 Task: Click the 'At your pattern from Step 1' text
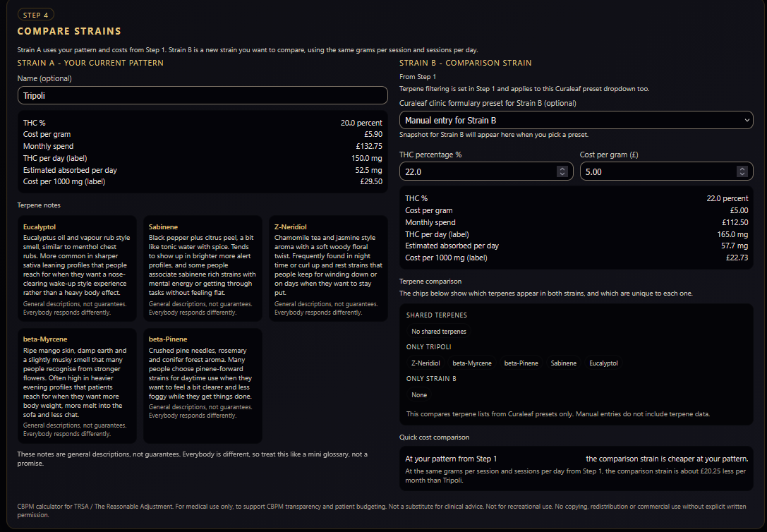450,459
